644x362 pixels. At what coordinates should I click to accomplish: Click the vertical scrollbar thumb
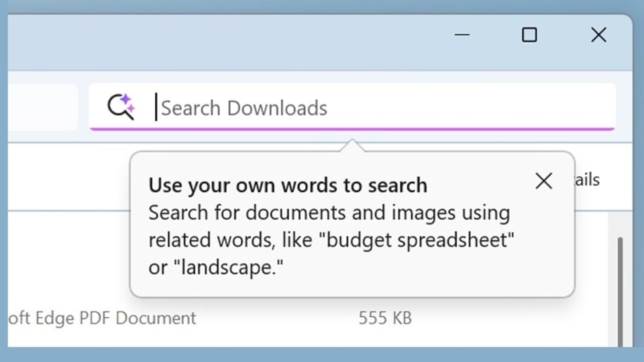(x=620, y=282)
